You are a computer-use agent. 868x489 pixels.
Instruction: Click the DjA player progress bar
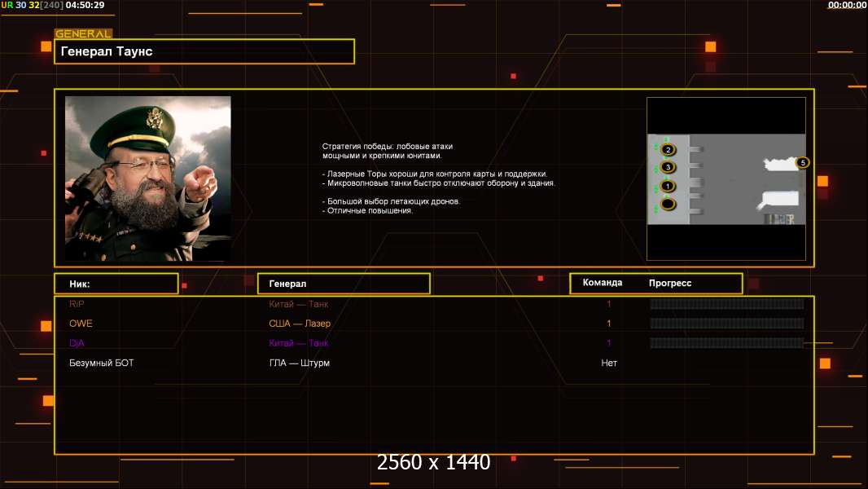pyautogui.click(x=727, y=343)
